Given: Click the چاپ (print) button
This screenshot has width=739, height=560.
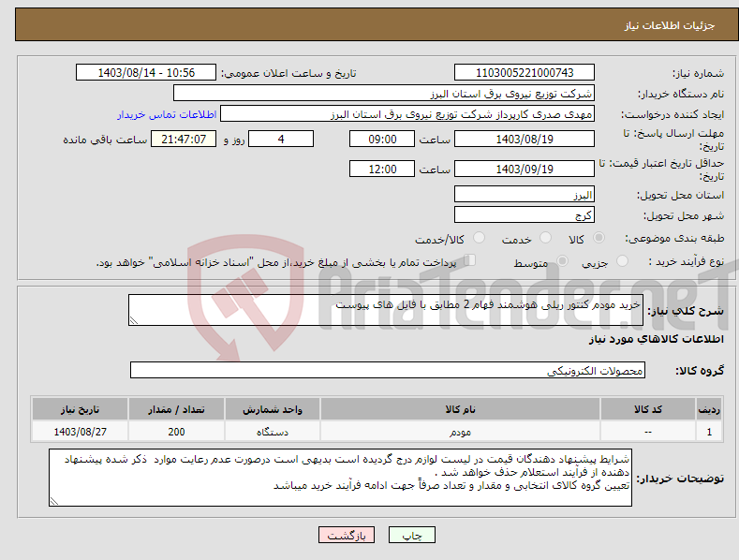Looking at the screenshot, I should tap(412, 536).
